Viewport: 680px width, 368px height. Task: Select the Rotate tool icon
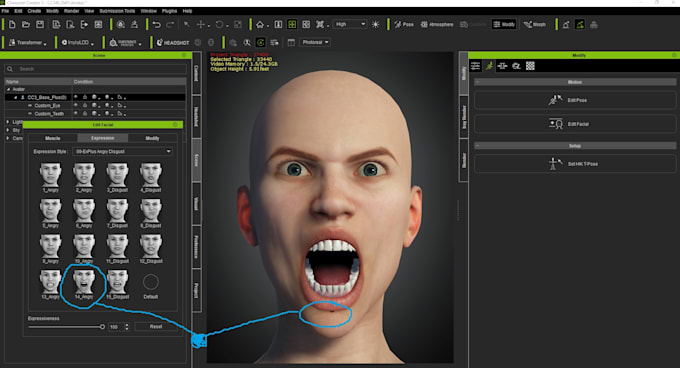(219, 24)
